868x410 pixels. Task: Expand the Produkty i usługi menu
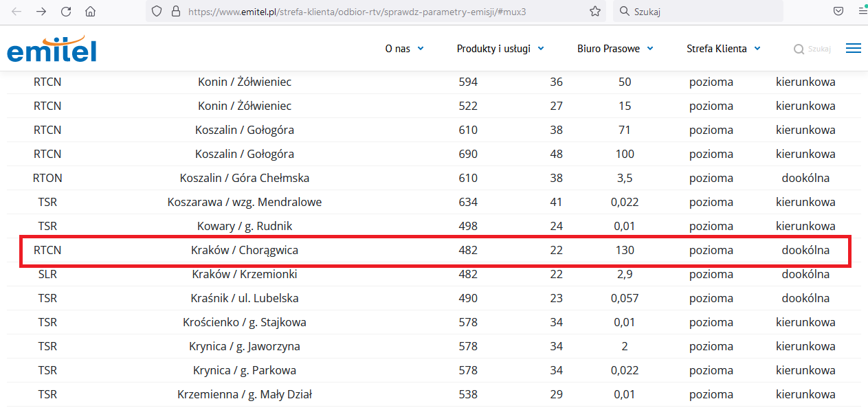click(x=500, y=49)
